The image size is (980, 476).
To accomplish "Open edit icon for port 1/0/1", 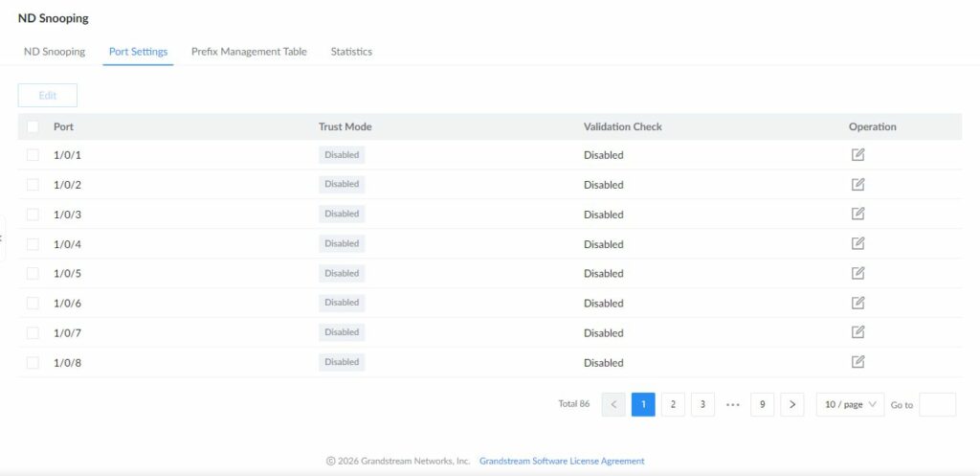I will [x=858, y=154].
